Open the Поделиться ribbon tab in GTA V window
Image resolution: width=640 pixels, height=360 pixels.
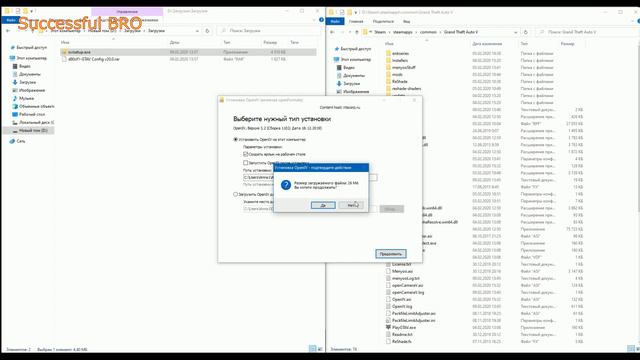[383, 21]
